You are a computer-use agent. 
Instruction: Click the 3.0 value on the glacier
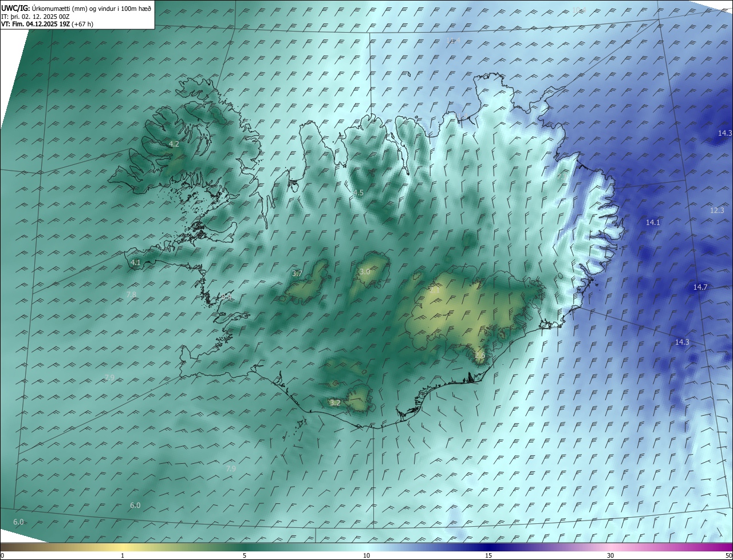pos(364,271)
